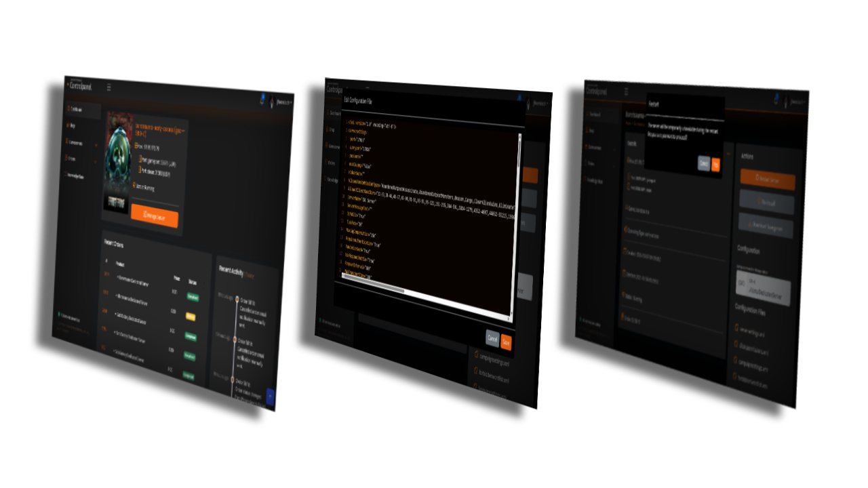Click the hamburger menu icon in the right panel
This screenshot has height=488, width=868.
pos(626,91)
